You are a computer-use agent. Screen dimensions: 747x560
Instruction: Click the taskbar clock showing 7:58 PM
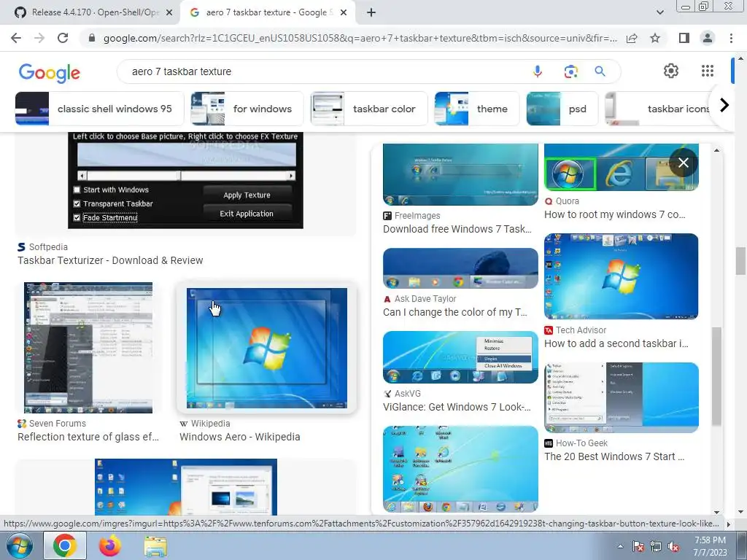tap(710, 546)
